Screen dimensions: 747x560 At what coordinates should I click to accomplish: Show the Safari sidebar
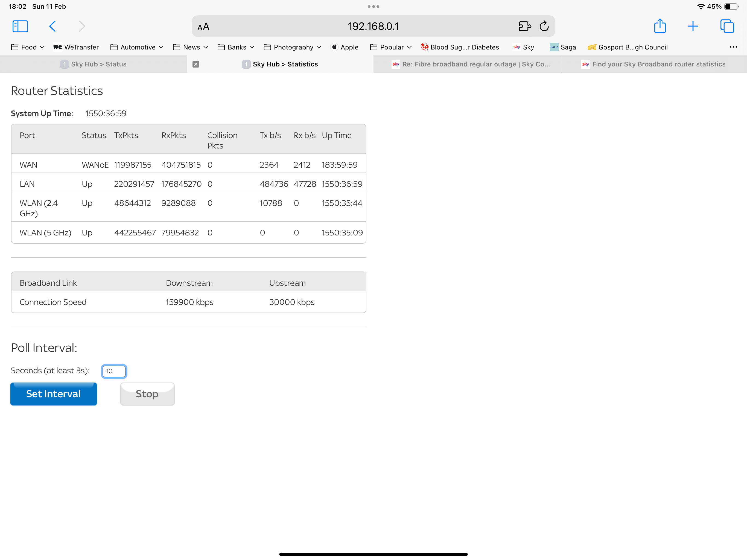[20, 26]
